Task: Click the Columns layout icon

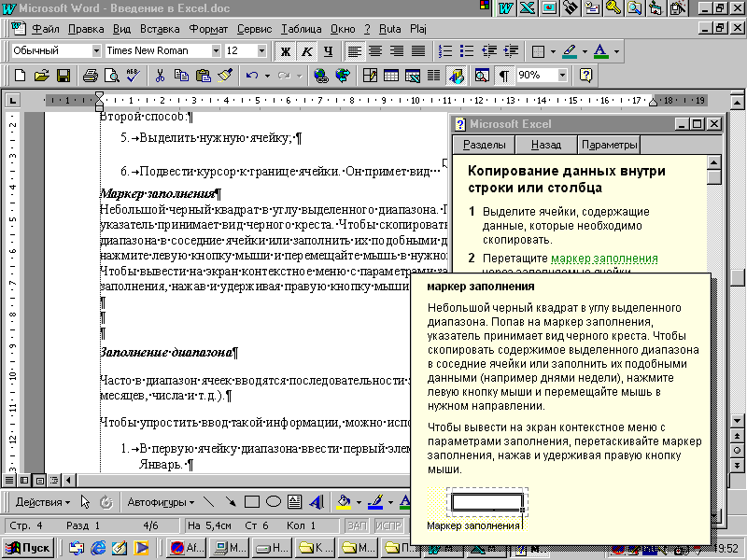Action: [433, 76]
